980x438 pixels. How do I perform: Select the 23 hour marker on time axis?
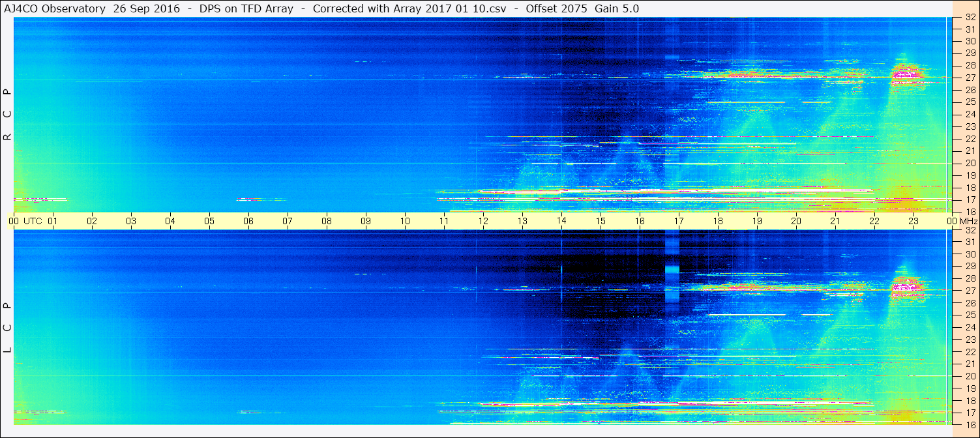(x=913, y=221)
